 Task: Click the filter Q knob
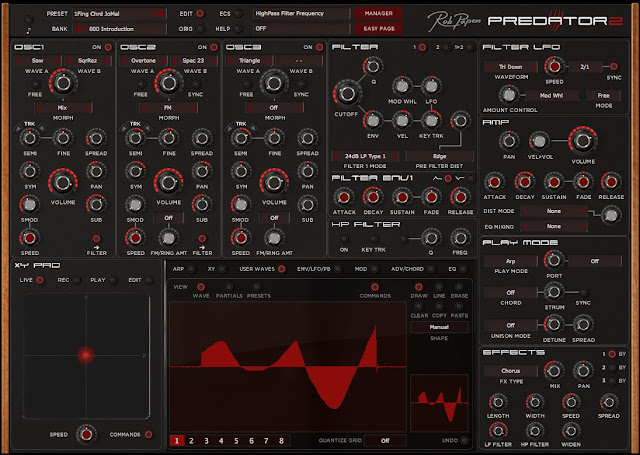(x=372, y=66)
